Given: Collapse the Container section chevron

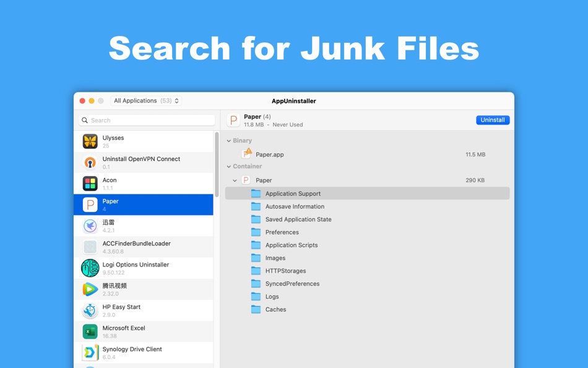Looking at the screenshot, I should (229, 167).
